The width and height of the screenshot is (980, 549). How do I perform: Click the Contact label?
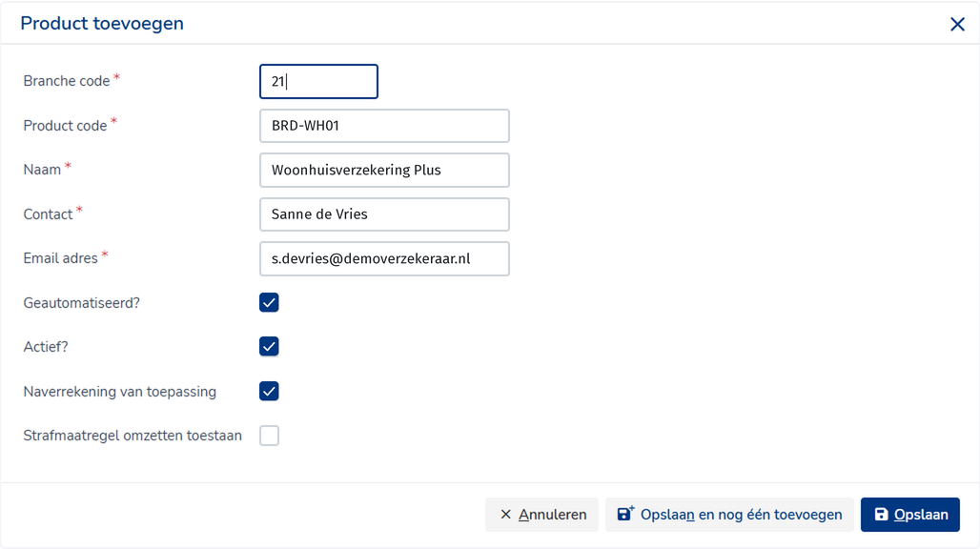tap(48, 214)
